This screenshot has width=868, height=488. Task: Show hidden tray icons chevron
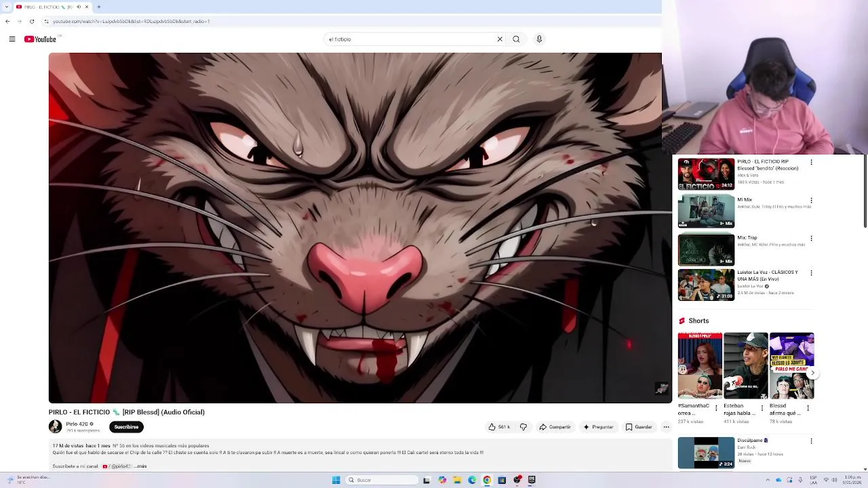[767, 480]
